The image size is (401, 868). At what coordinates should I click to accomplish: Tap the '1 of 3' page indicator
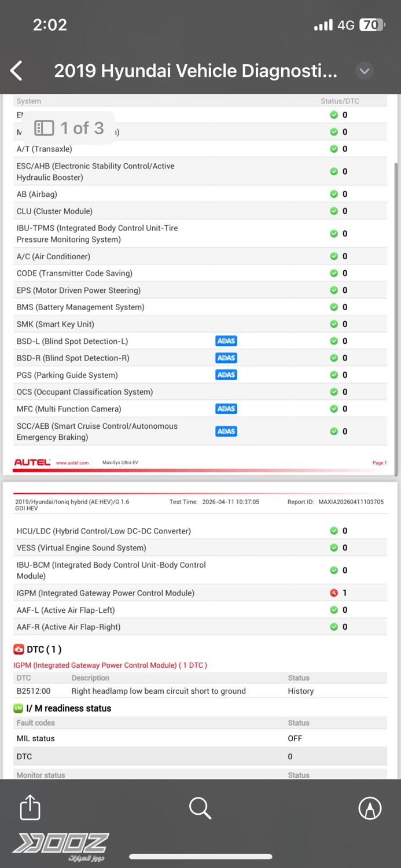pyautogui.click(x=82, y=128)
